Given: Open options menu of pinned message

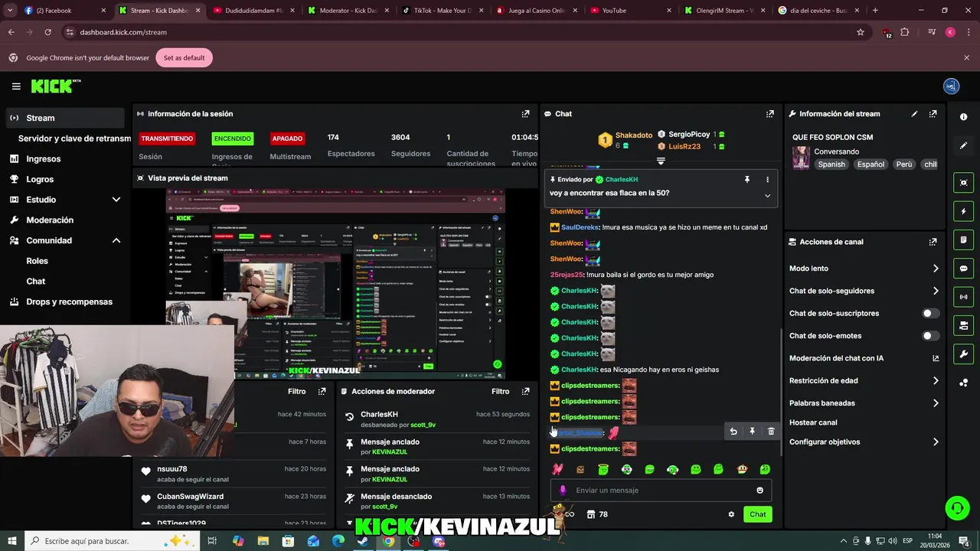Looking at the screenshot, I should pyautogui.click(x=767, y=180).
